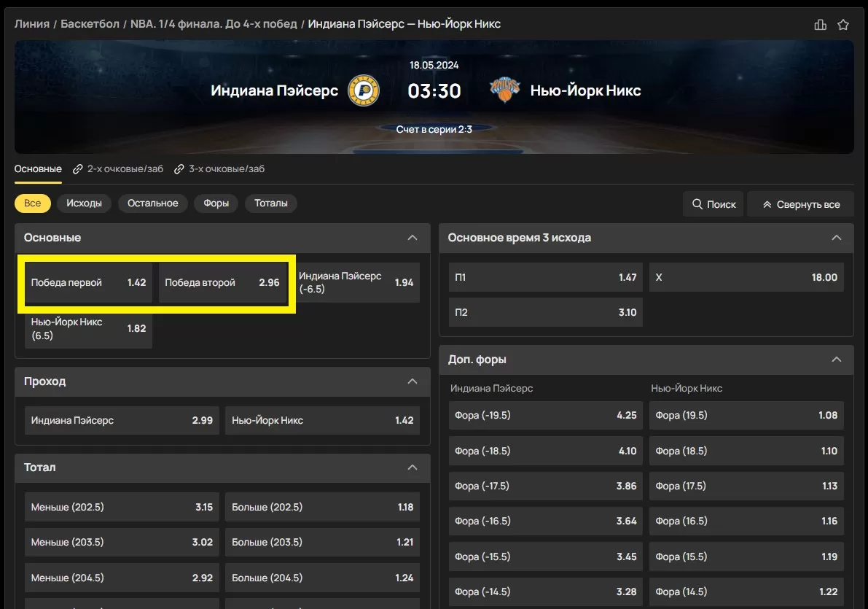Select the 'Все' filter chip

click(x=33, y=203)
